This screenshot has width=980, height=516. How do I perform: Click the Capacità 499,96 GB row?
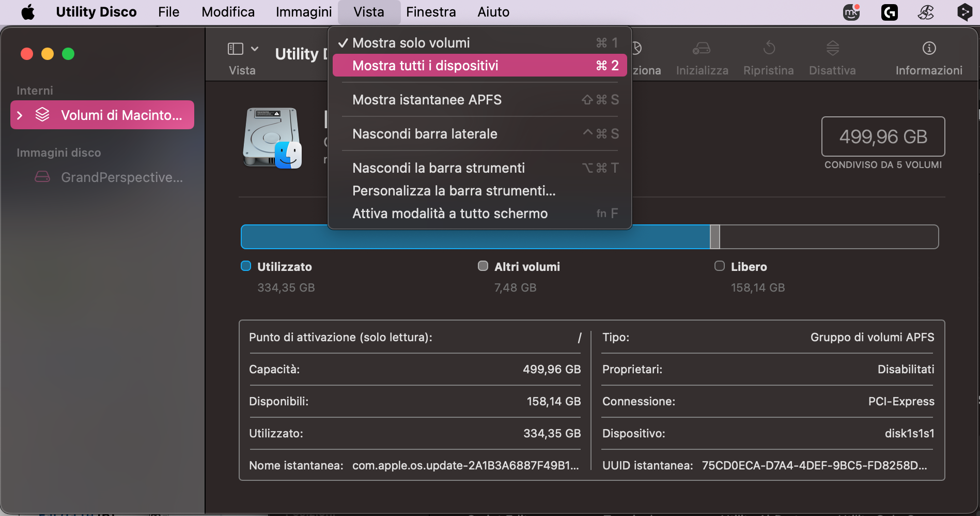pos(415,369)
